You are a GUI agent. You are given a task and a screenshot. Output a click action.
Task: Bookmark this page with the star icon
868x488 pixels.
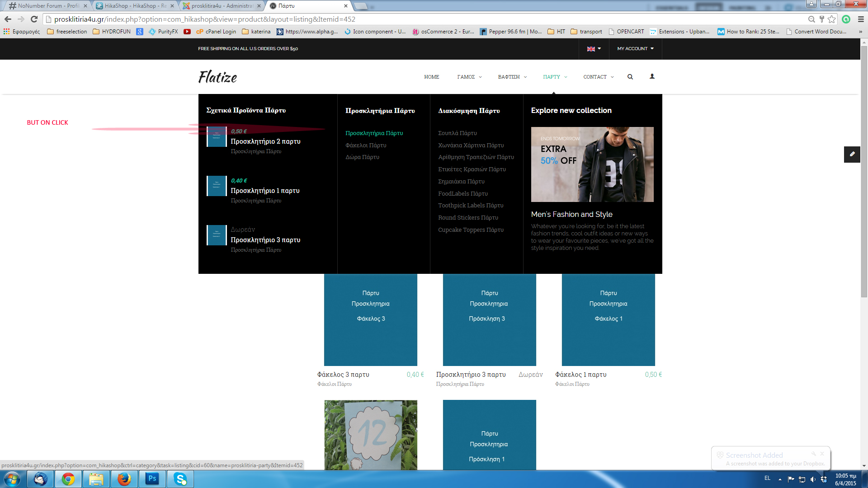click(x=832, y=19)
